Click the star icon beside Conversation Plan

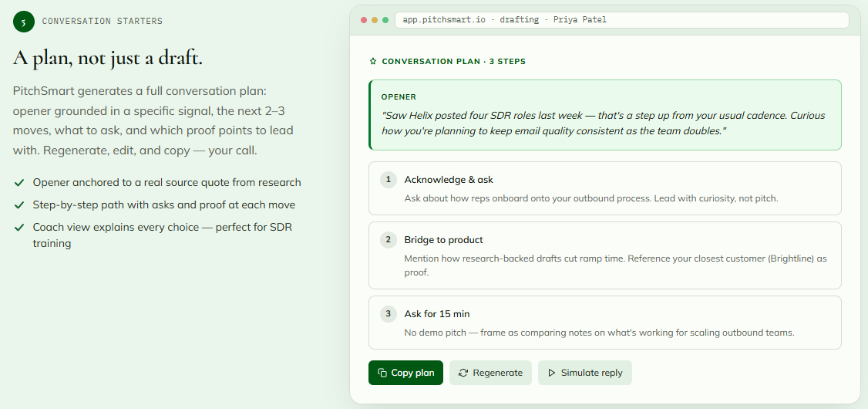[373, 62]
